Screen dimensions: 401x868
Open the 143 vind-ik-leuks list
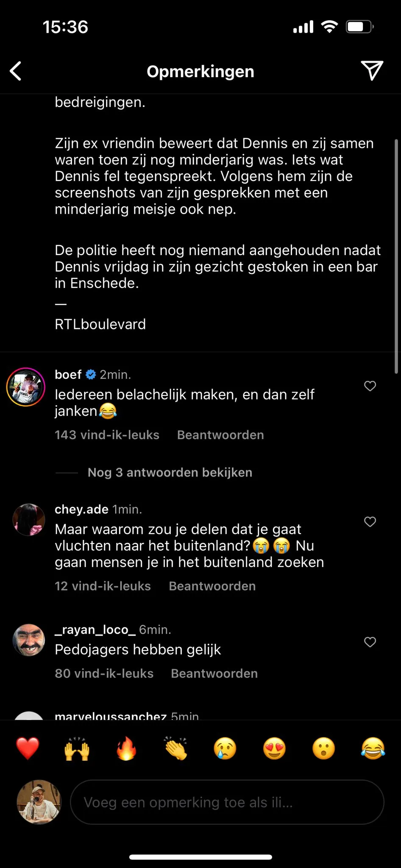pos(107,435)
